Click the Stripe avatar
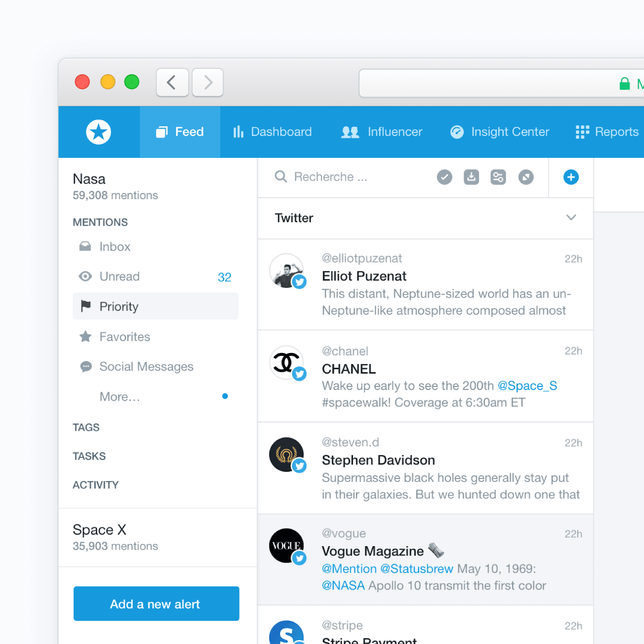Screen dimensions: 644x644 pos(286,633)
